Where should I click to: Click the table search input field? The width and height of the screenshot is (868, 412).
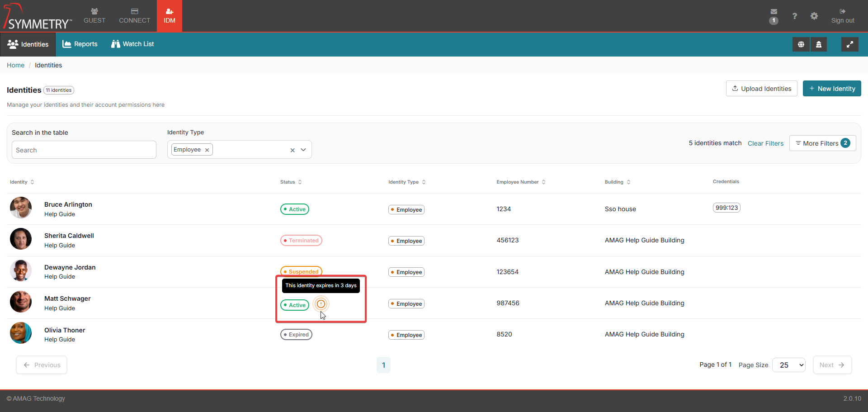coord(84,150)
